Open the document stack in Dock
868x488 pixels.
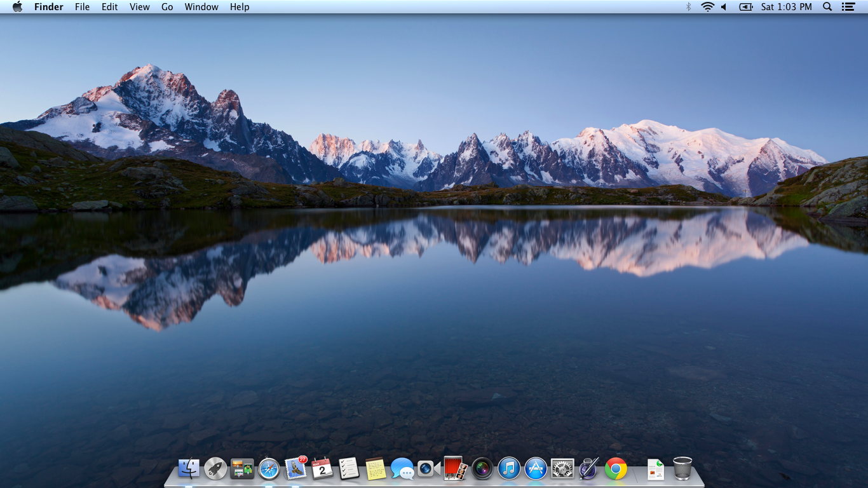pos(655,470)
